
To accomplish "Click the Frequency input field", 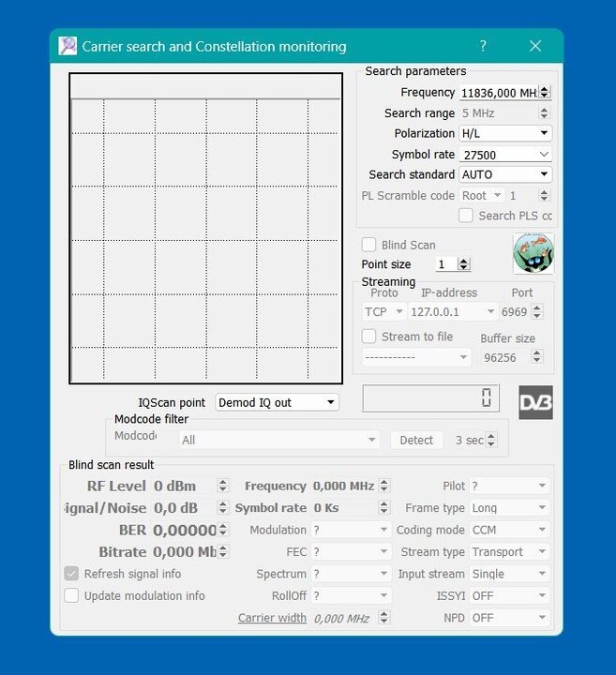I will [497, 93].
